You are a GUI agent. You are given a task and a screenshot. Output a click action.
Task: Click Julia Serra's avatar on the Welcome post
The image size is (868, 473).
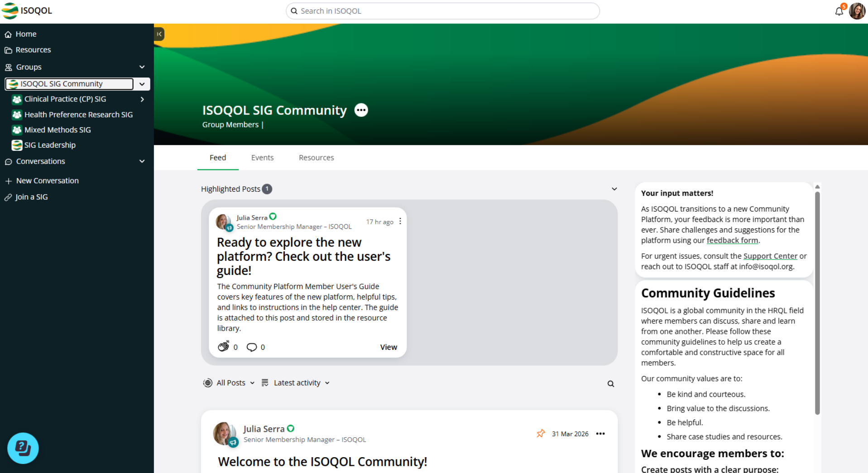coord(225,434)
